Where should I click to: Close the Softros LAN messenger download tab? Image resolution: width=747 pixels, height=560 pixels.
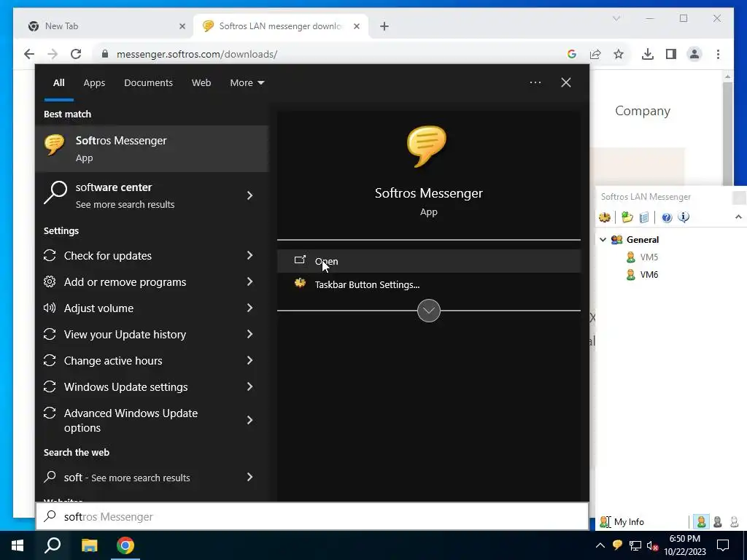tap(356, 26)
